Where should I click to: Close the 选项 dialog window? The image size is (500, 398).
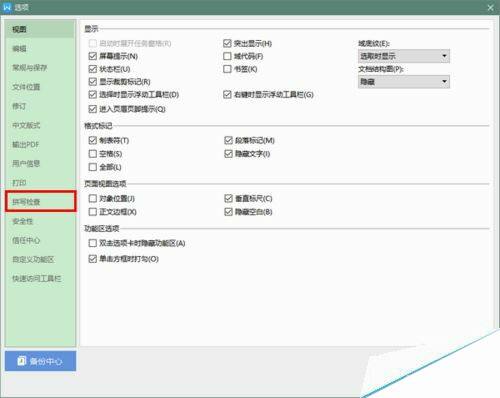point(491,7)
